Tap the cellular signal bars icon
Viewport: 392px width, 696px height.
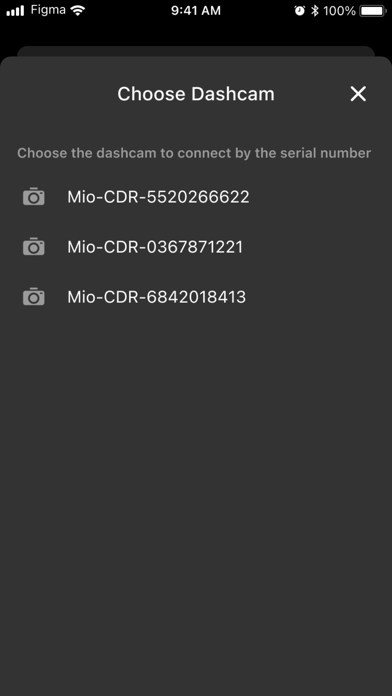point(16,12)
